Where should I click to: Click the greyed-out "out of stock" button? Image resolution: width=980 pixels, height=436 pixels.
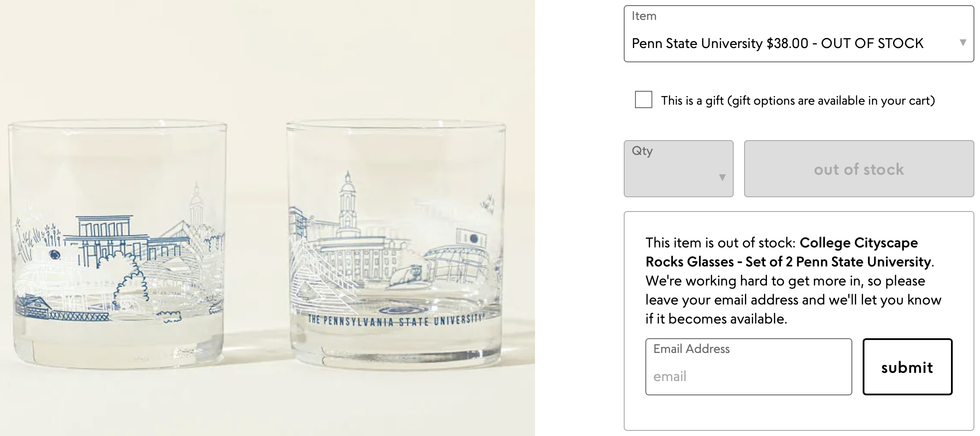(x=858, y=169)
